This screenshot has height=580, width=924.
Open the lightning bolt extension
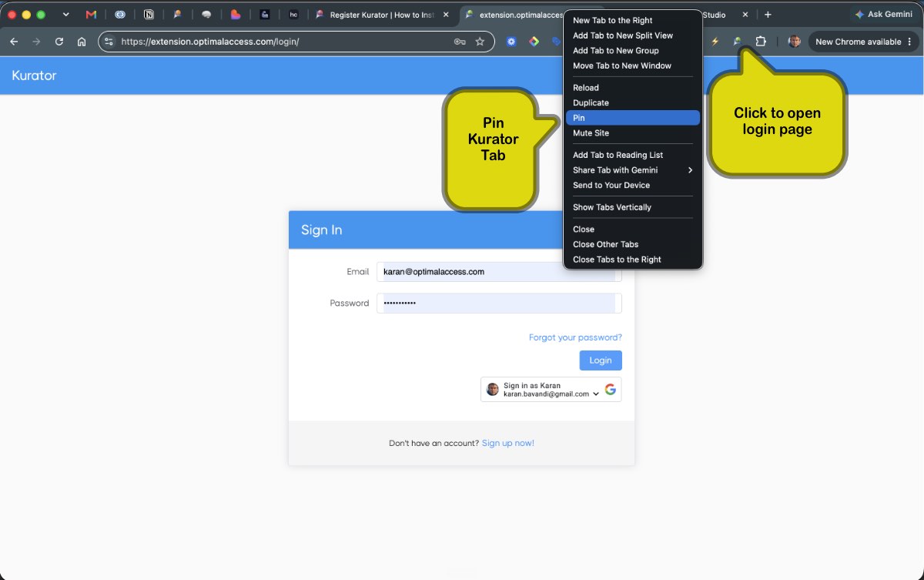click(x=715, y=42)
